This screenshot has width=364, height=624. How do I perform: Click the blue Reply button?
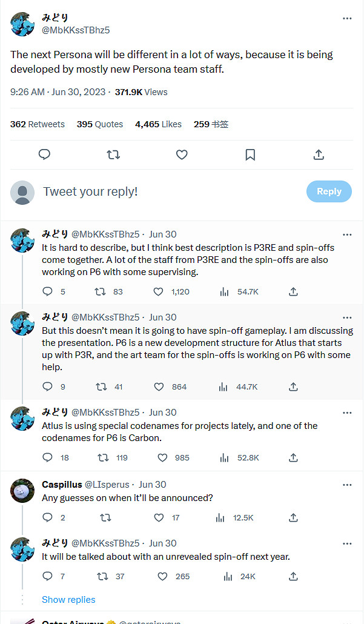pyautogui.click(x=329, y=191)
